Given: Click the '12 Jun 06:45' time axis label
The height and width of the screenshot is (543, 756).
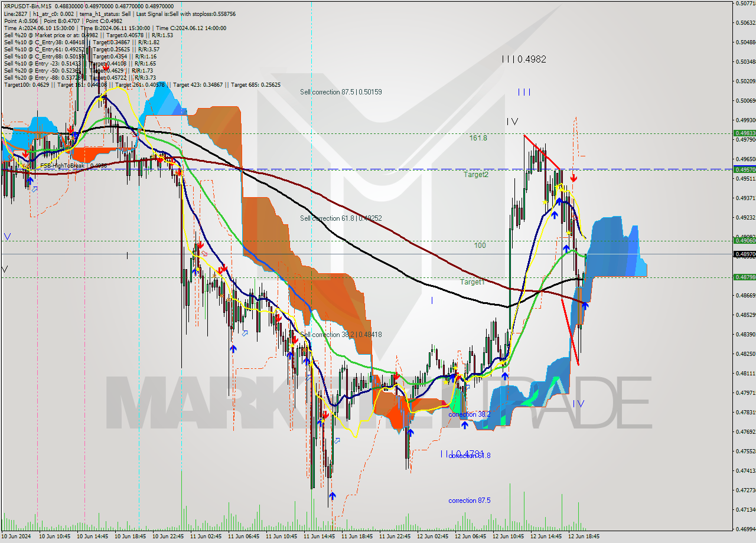Looking at the screenshot, I should click(470, 537).
